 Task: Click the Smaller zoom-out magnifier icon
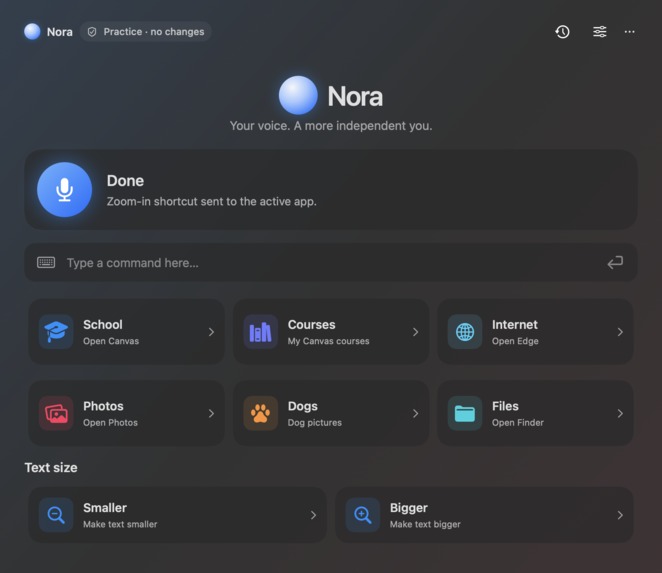point(56,515)
